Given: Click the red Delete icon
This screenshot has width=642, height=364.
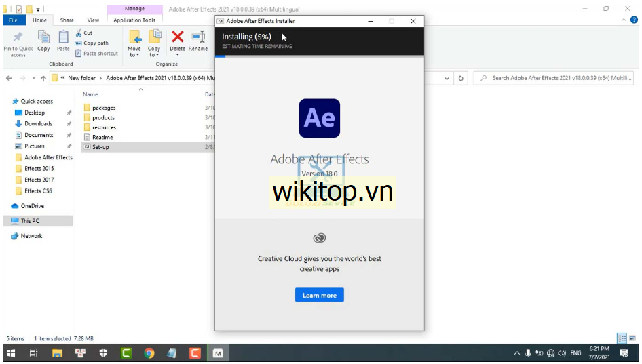Looking at the screenshot, I should (x=177, y=37).
